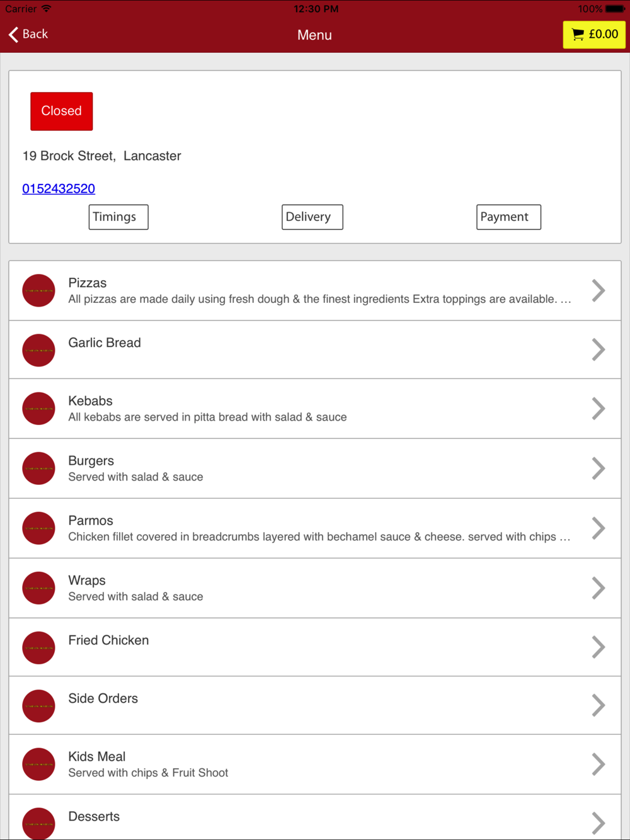Screen dimensions: 630x840
Task: Tap the round Kids Meal category icon
Action: [38, 764]
